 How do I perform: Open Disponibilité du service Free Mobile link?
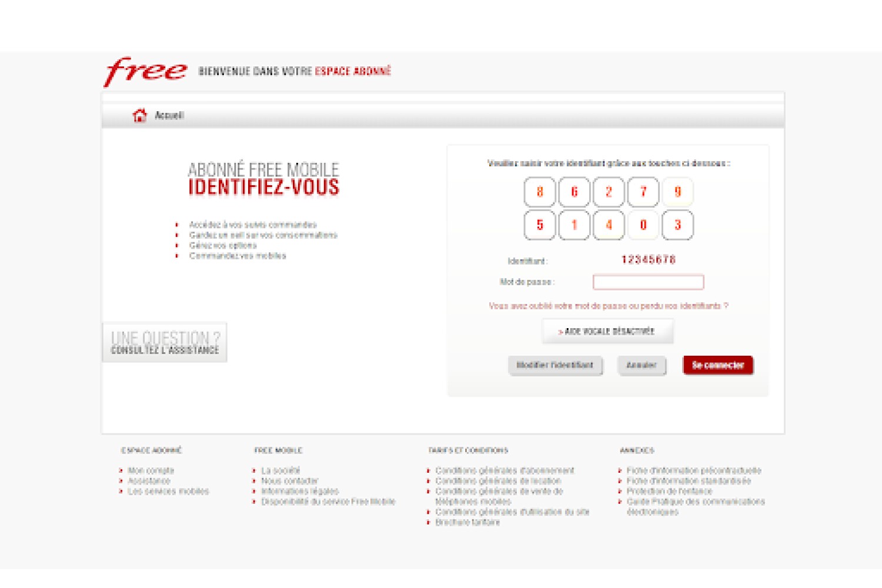[328, 502]
